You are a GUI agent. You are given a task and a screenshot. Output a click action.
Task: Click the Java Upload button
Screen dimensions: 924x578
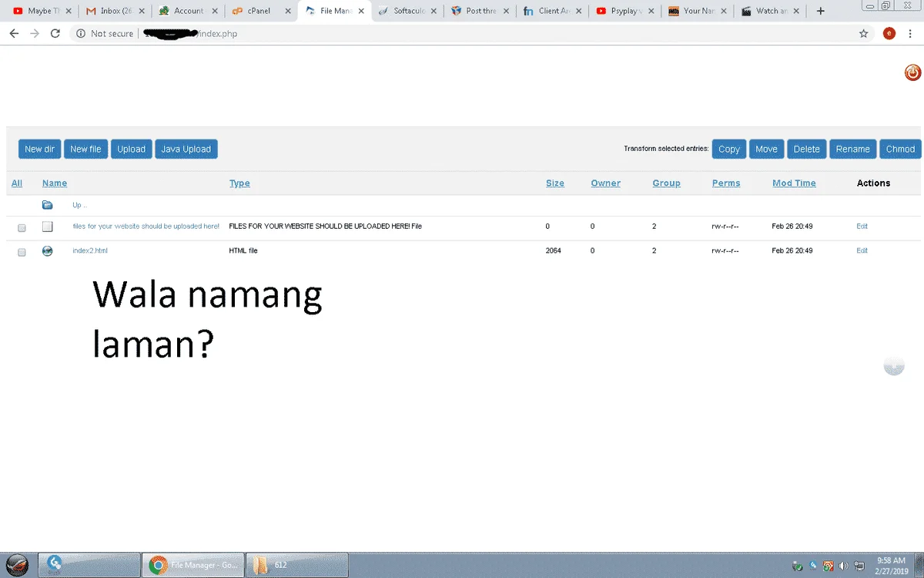(186, 149)
